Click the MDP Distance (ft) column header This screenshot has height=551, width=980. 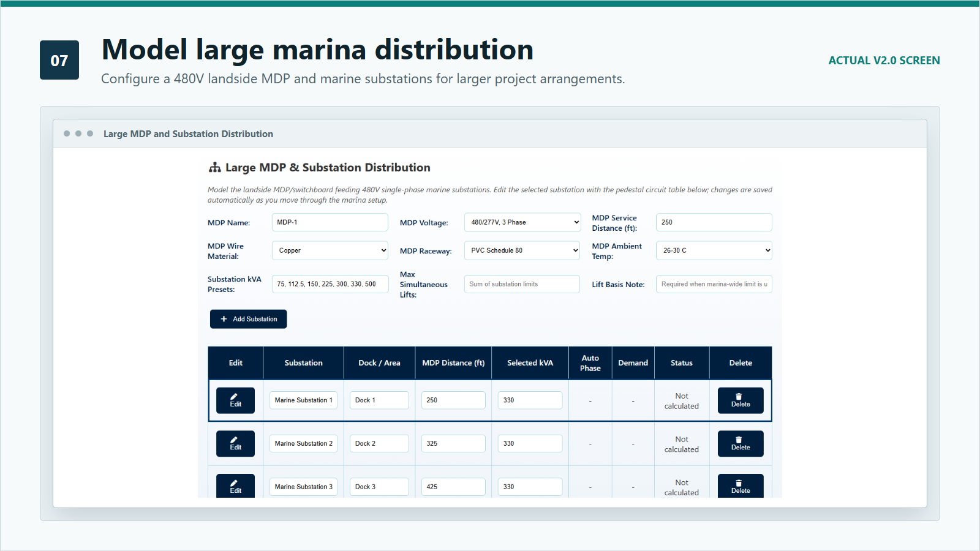tap(453, 363)
